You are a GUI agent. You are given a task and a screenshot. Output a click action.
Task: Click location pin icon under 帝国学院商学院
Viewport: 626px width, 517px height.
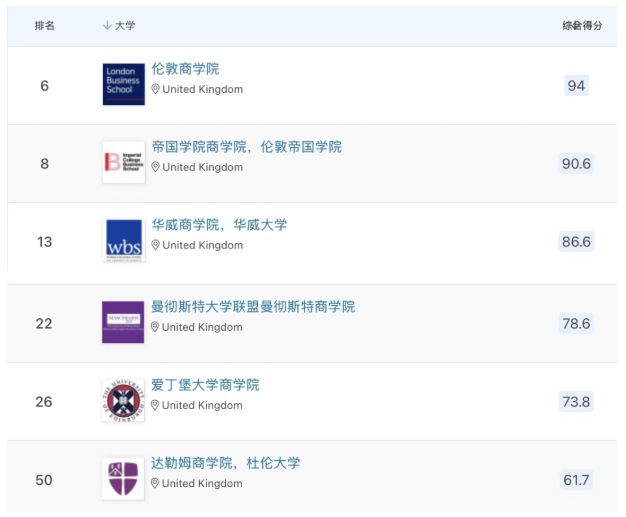click(156, 167)
